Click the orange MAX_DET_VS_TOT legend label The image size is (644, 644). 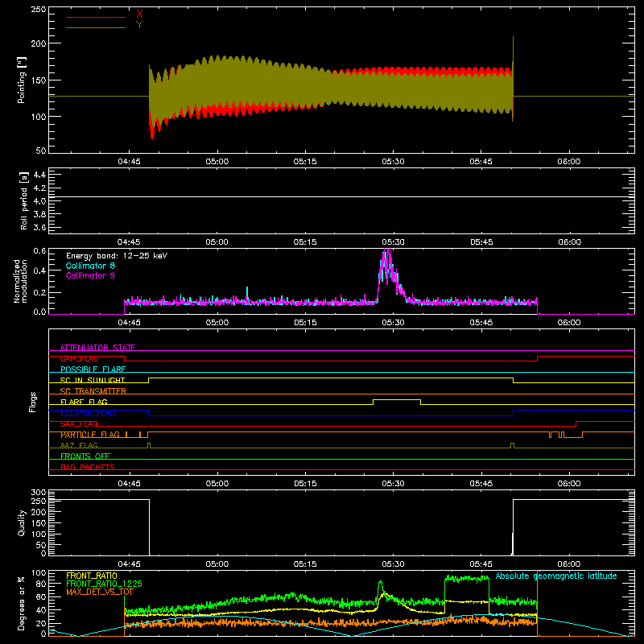[99, 592]
